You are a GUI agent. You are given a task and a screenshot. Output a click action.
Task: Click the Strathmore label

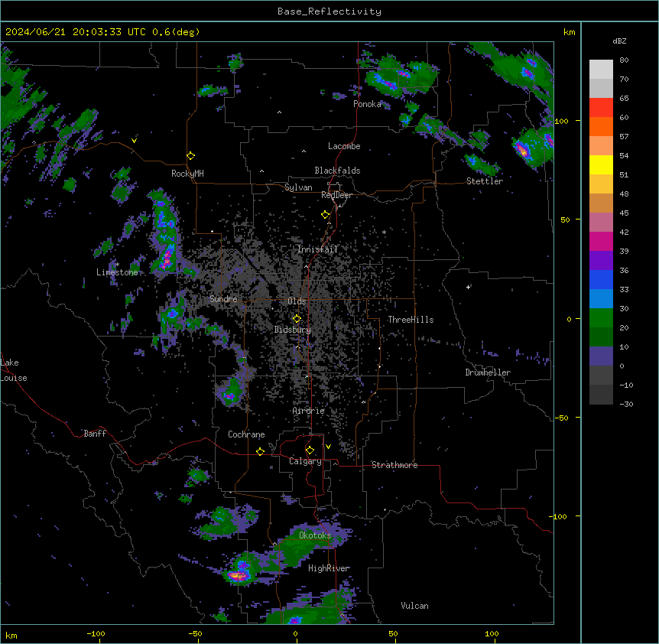click(394, 465)
